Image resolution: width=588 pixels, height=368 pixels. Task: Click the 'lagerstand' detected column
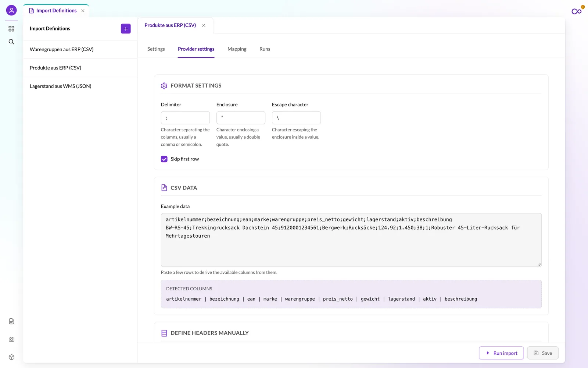click(x=401, y=299)
